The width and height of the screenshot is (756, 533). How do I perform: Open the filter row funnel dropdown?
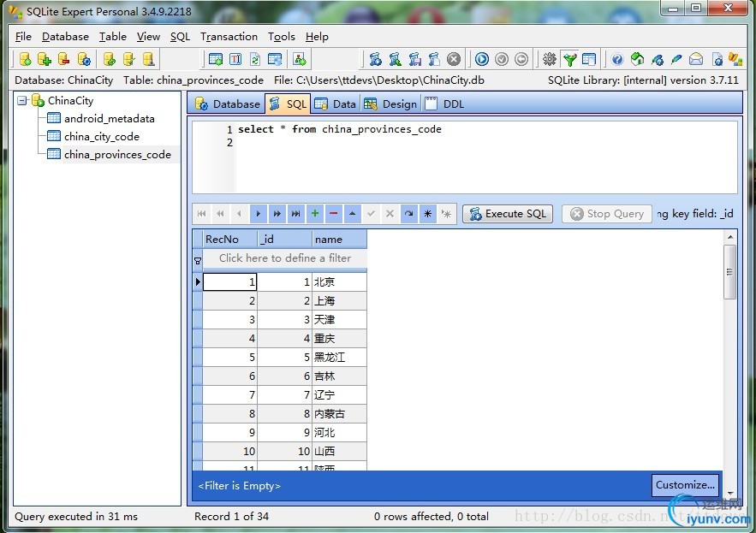click(x=198, y=259)
